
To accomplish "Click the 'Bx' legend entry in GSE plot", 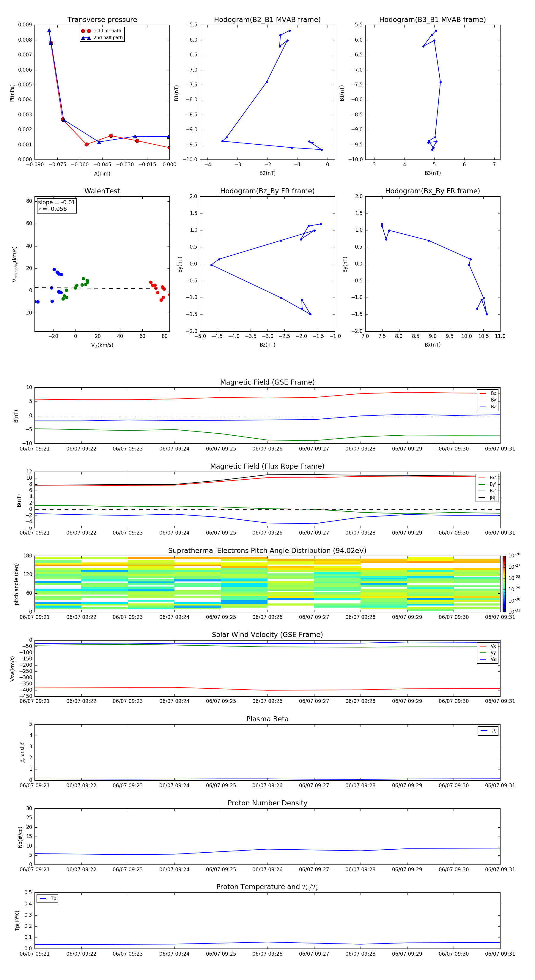I will [488, 393].
